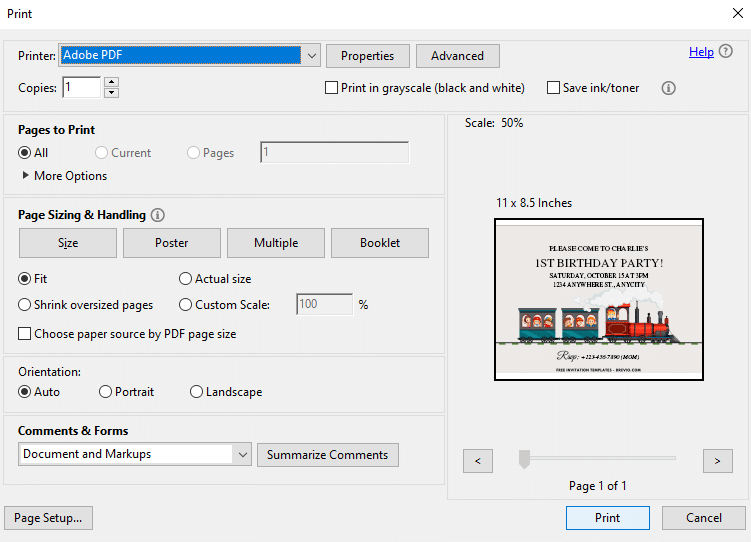Increase copies with up spinner arrow
The image size is (751, 542).
point(111,82)
